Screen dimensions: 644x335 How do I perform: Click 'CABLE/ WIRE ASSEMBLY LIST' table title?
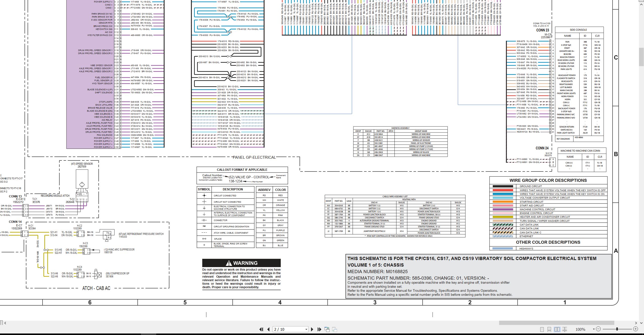point(395,196)
